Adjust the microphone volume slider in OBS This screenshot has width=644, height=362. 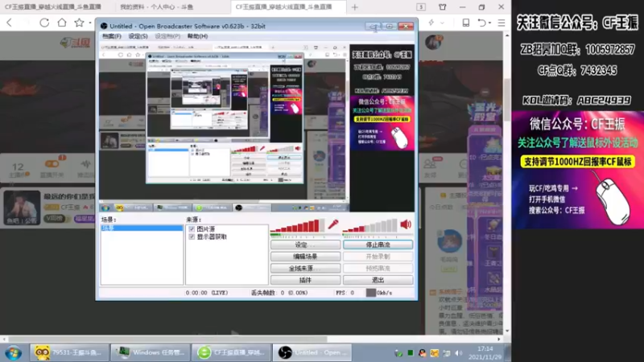(298, 226)
